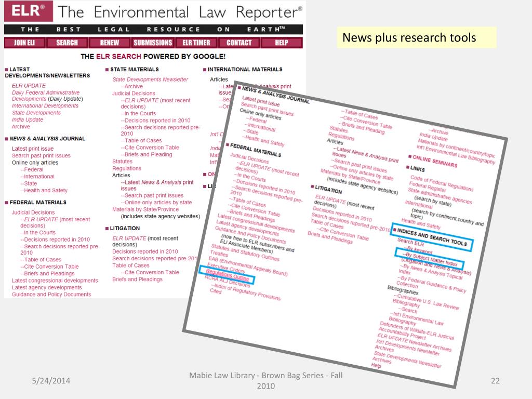Open Federal Register link in tilted page

pos(428,187)
